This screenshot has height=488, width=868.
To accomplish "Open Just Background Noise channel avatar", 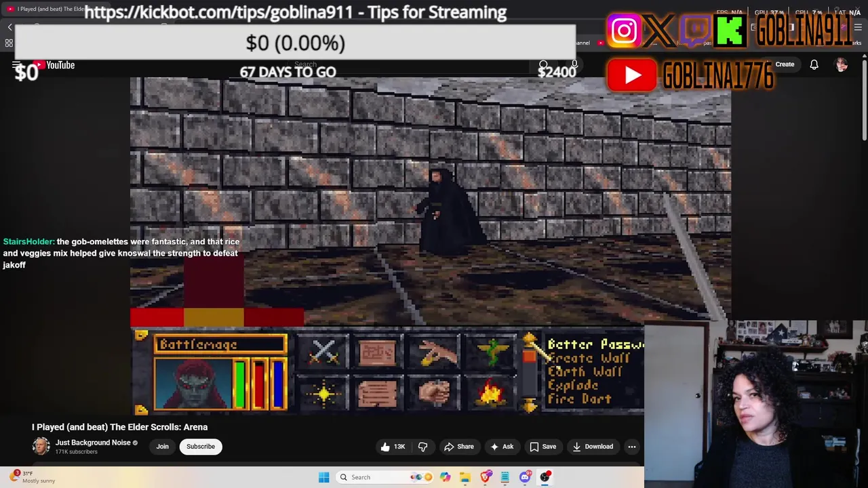I will click(x=41, y=446).
